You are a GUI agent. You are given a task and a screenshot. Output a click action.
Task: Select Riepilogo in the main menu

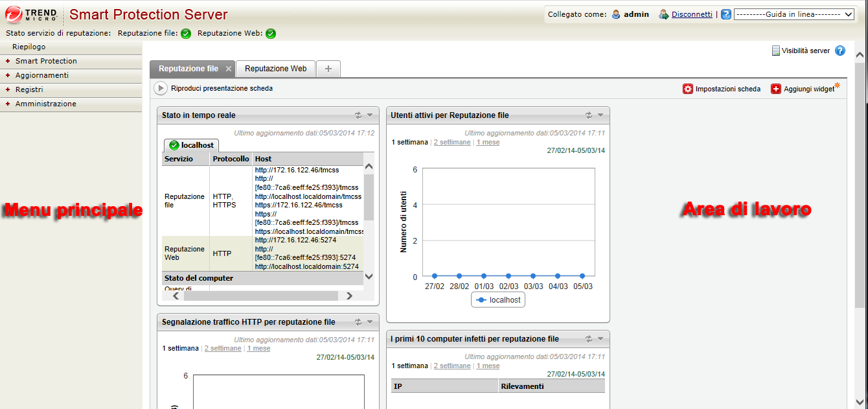click(29, 47)
